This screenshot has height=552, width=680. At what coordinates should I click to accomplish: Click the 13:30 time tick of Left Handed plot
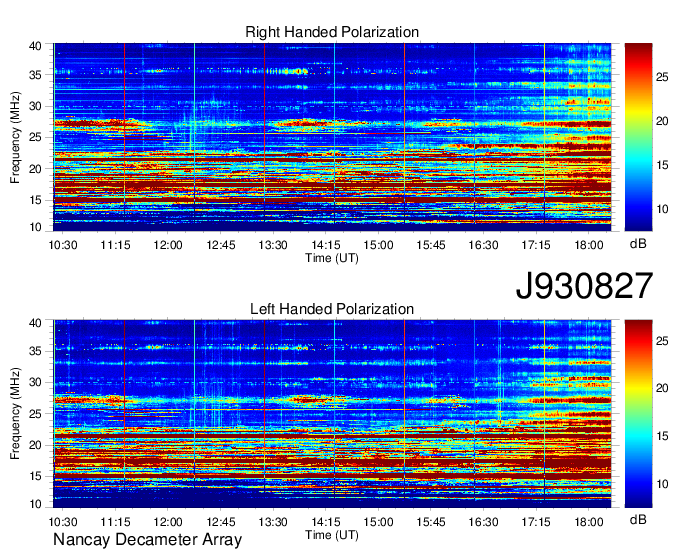(x=273, y=522)
